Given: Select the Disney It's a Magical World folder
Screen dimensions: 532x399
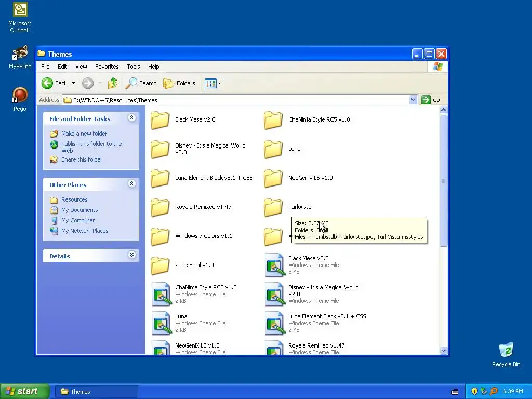Looking at the screenshot, I should (x=198, y=149).
